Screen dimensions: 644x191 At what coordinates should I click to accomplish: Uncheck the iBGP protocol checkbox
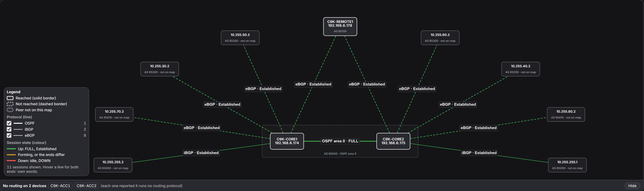coord(9,129)
